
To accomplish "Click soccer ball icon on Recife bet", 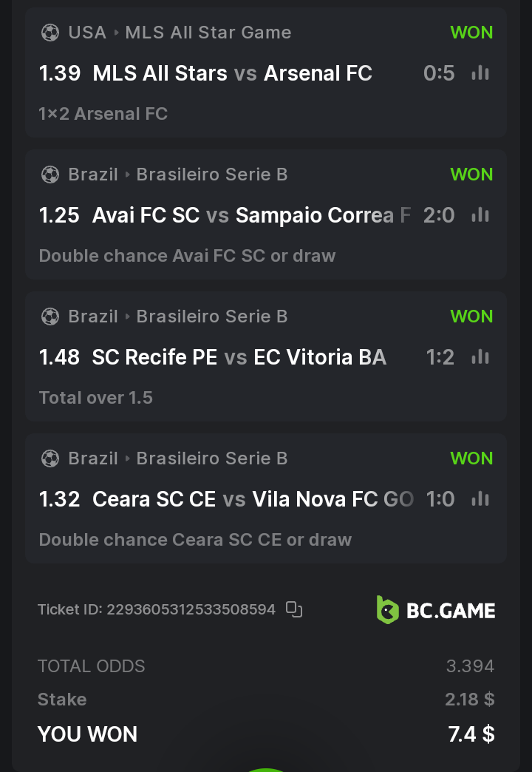I will point(50,316).
